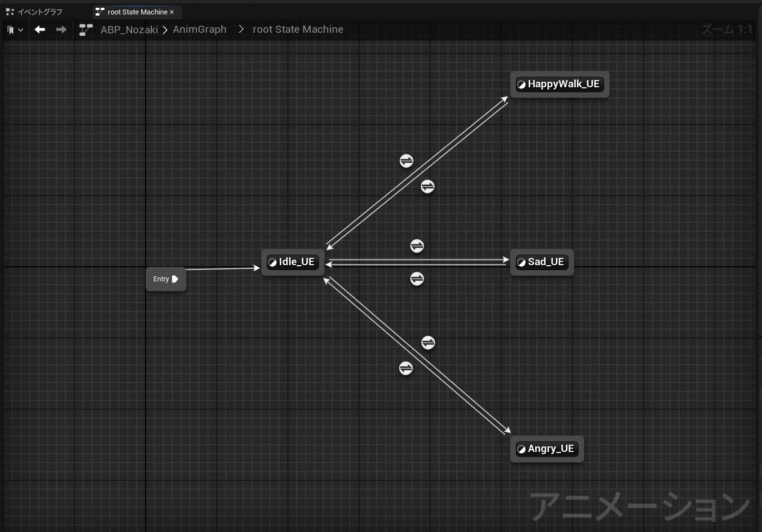Click upper-right transition icon on the Angry_UE arrows
Screen dimensions: 762x532
(428, 342)
